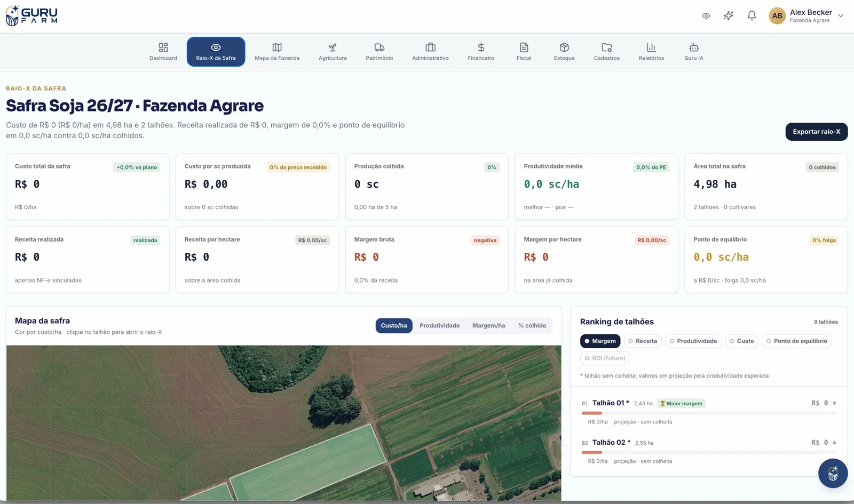Viewport: 854px width, 504px height.
Task: Open the Mapa da Fazenda map icon
Action: [277, 47]
